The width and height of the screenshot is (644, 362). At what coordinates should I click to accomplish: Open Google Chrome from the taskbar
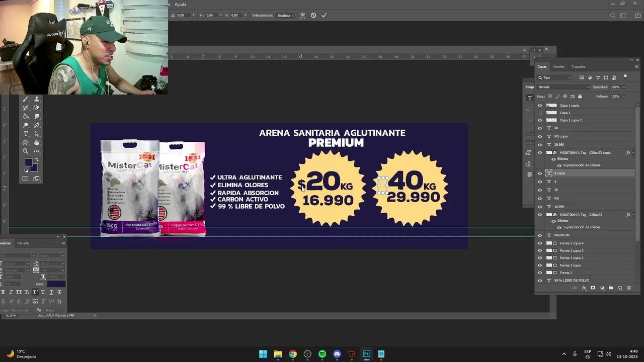pyautogui.click(x=292, y=354)
